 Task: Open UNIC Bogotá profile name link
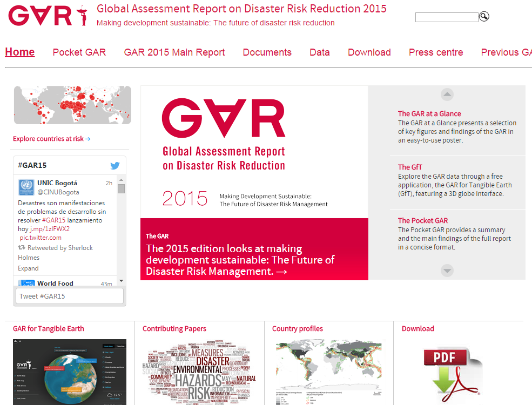[57, 183]
